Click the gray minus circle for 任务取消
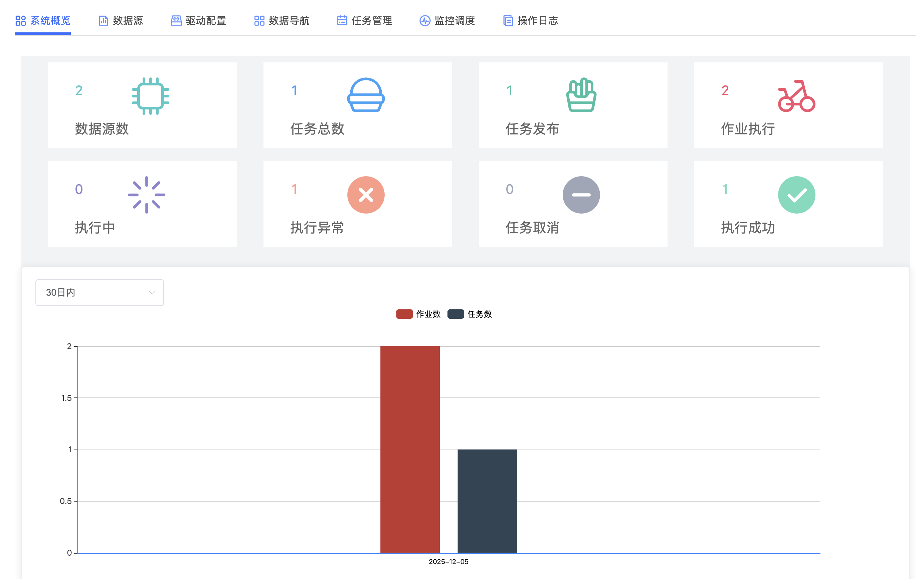This screenshot has height=582, width=924. (581, 195)
